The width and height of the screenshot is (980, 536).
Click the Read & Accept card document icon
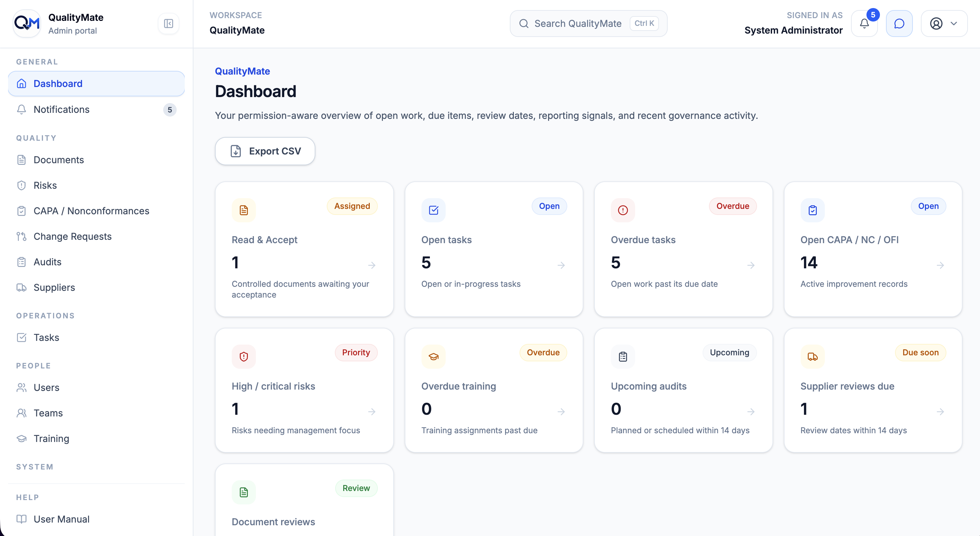coord(244,210)
